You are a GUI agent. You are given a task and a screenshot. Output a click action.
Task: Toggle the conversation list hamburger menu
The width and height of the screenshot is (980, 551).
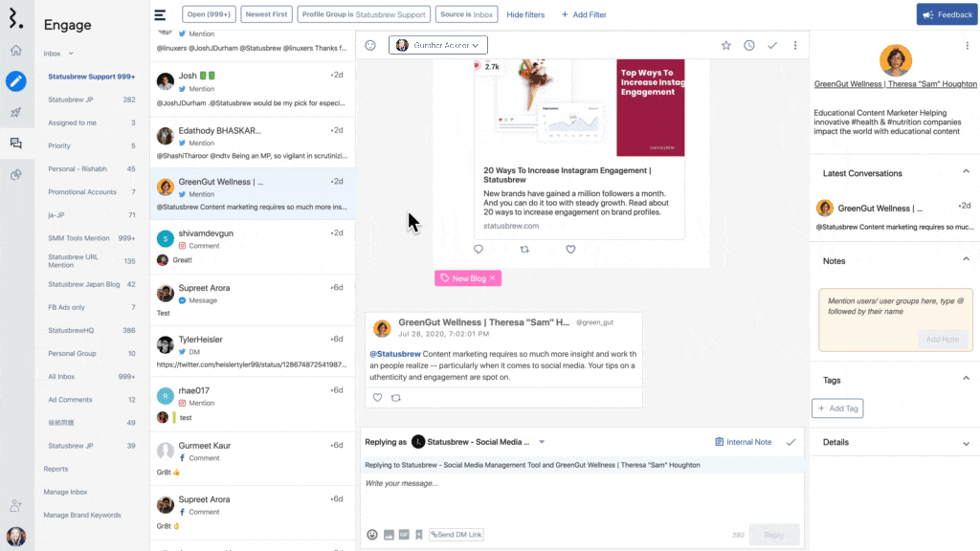(160, 14)
